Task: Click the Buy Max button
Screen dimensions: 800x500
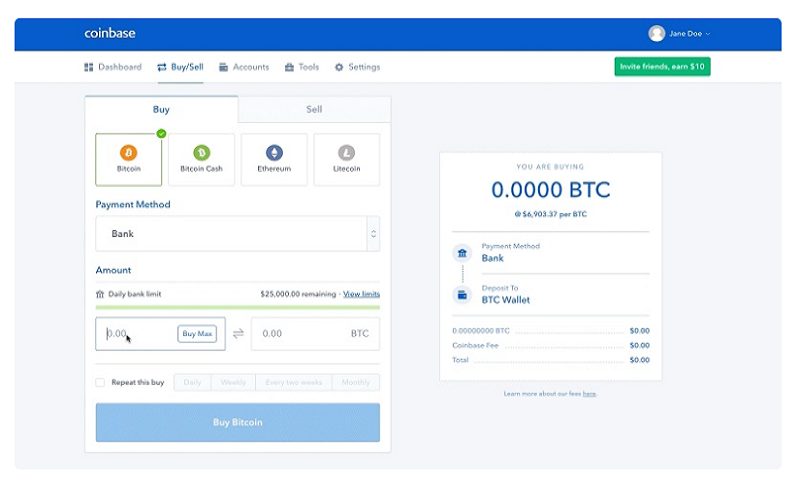Action: click(x=197, y=334)
